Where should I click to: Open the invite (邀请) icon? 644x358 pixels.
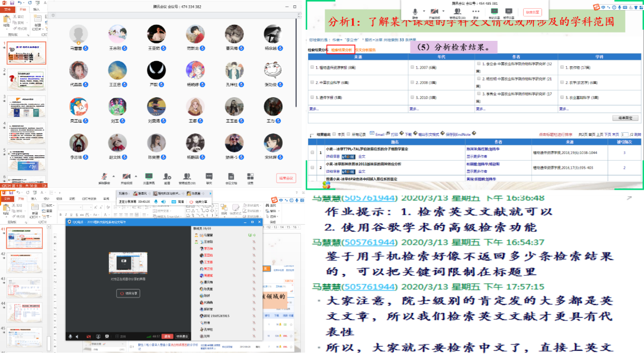point(167,176)
